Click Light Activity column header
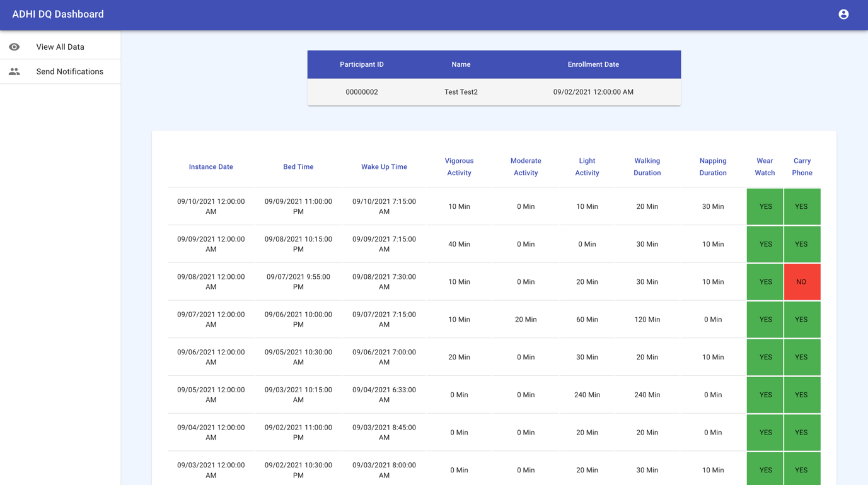This screenshot has width=868, height=485. tap(587, 167)
